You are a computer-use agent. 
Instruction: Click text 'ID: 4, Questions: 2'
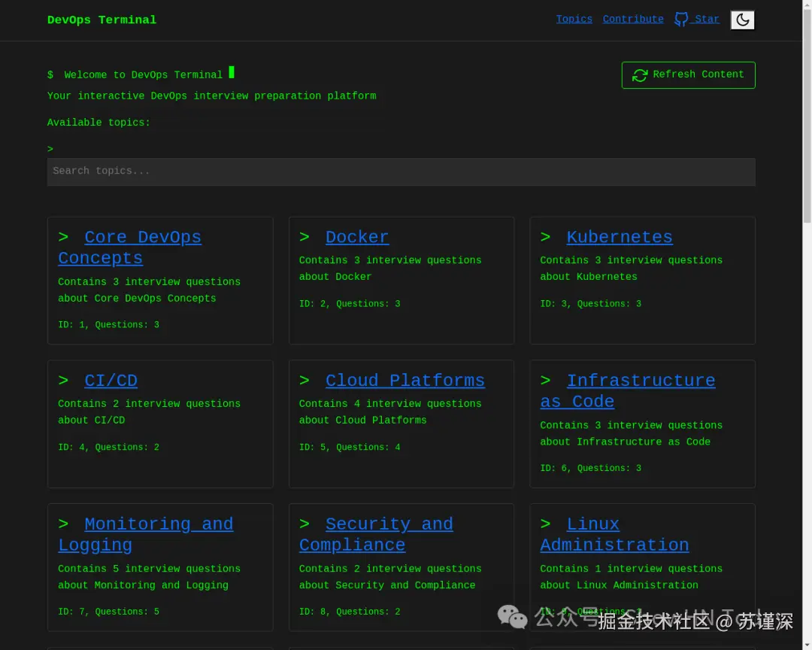pos(108,448)
